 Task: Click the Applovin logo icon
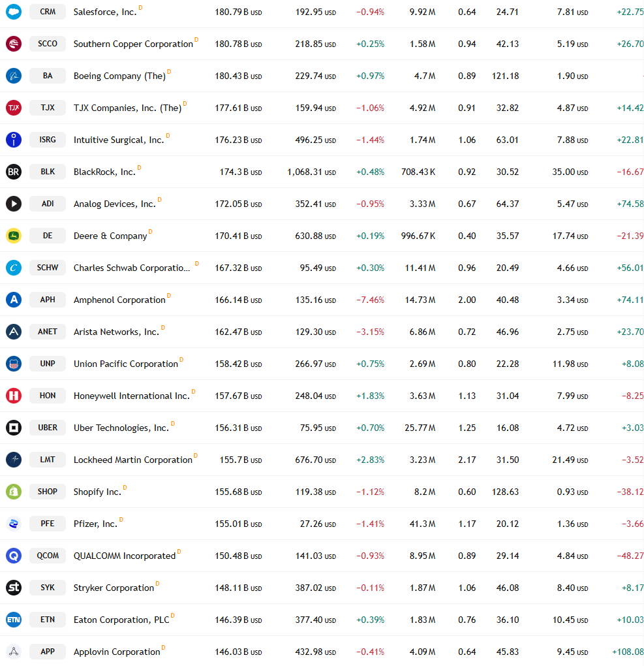(14, 652)
